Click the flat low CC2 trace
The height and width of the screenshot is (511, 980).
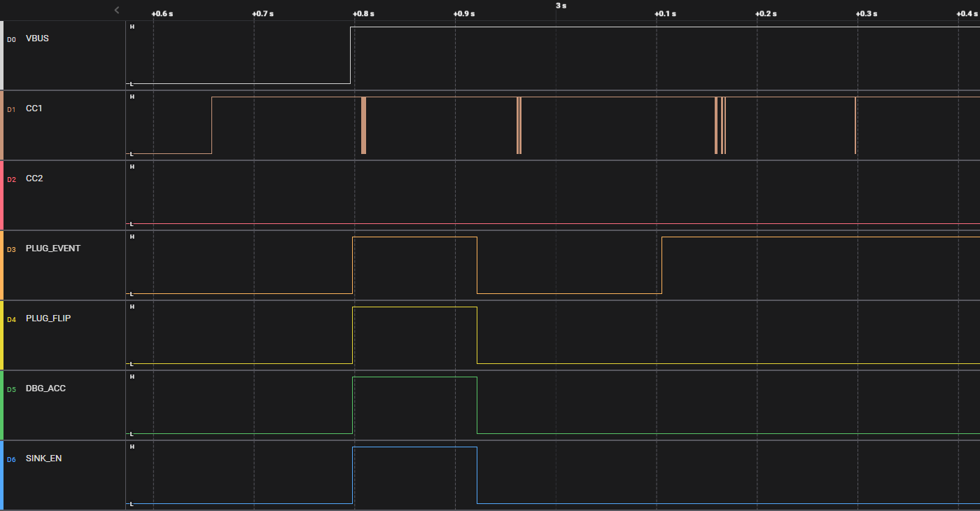pos(553,223)
